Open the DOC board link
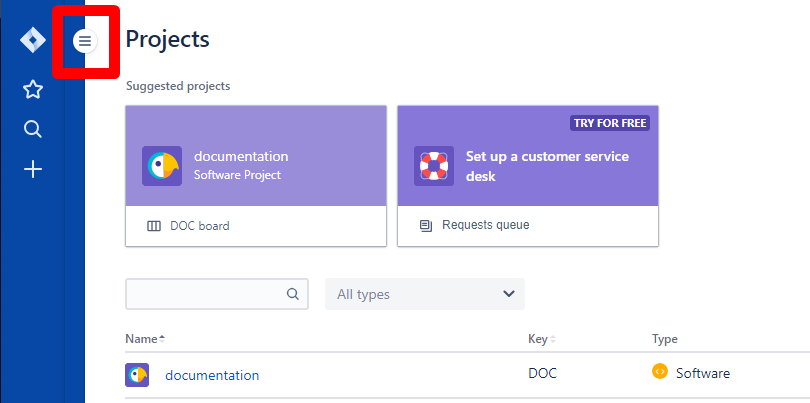This screenshot has height=403, width=810. [x=199, y=226]
